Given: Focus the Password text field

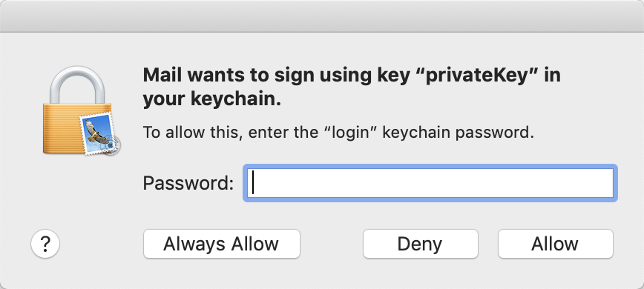Looking at the screenshot, I should pos(430,183).
